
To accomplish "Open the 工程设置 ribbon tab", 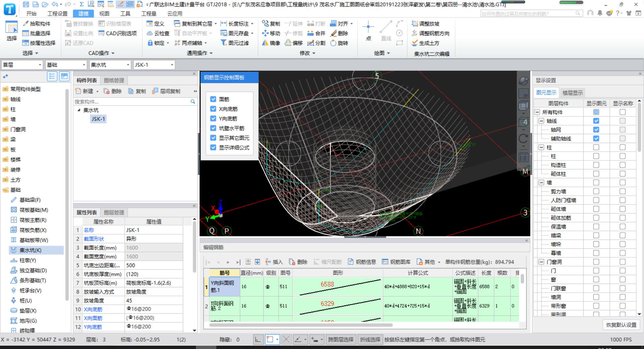I will click(57, 13).
